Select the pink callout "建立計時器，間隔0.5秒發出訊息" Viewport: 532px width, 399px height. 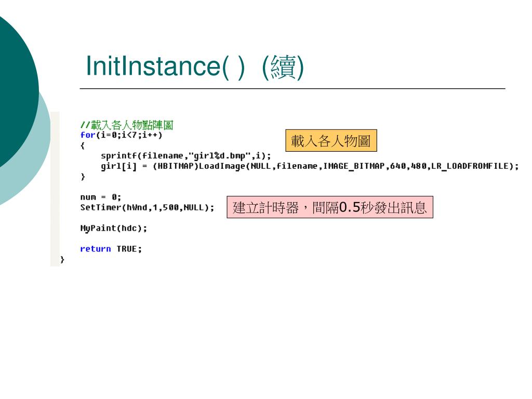tap(330, 207)
